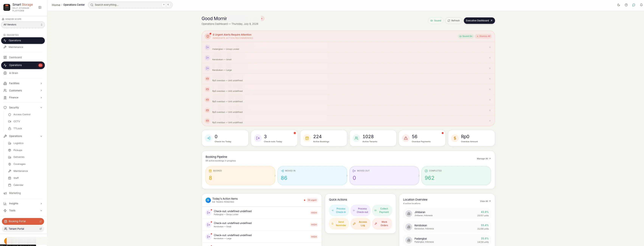Open the help question mark icon

click(x=626, y=5)
